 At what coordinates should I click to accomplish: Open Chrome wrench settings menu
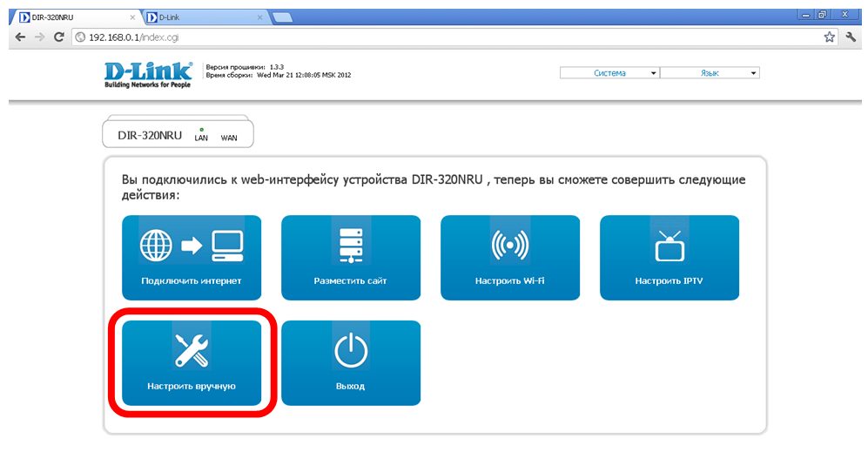851,37
